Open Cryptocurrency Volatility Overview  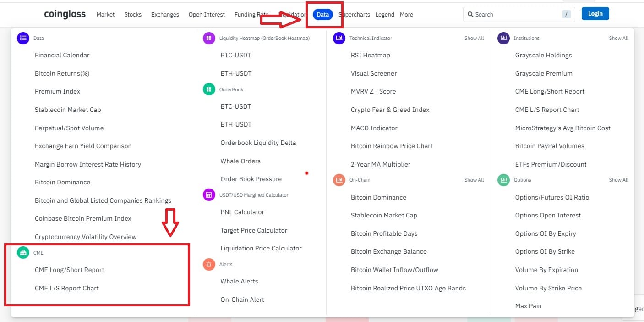coord(86,237)
